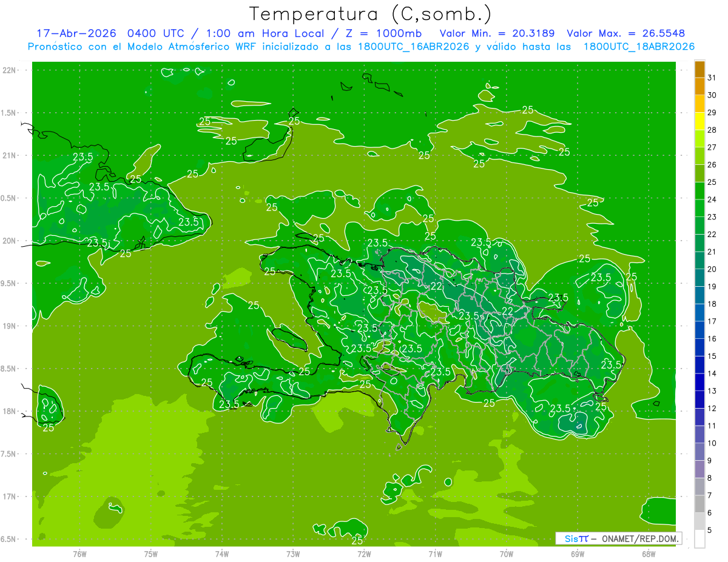Screen dimensions: 728x562
Task: Click the Valor Min. = 20.3189 text
Action: tap(497, 33)
